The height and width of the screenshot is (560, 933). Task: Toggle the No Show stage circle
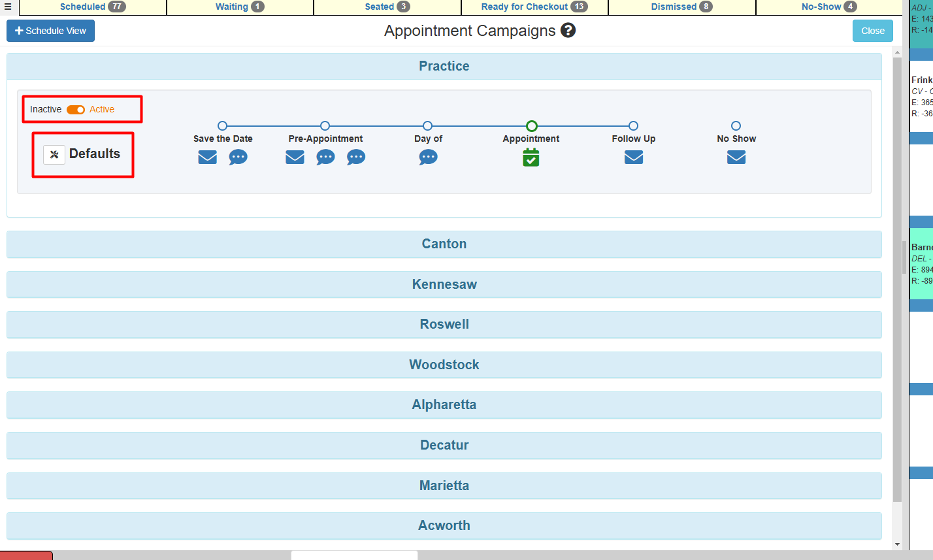click(736, 125)
